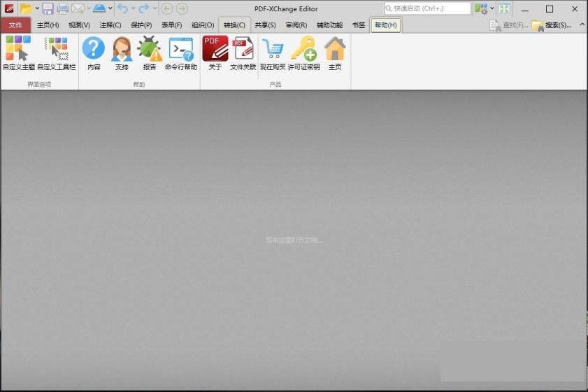
Task: Collapse the ribbon with the chevron arrow
Action: [582, 24]
